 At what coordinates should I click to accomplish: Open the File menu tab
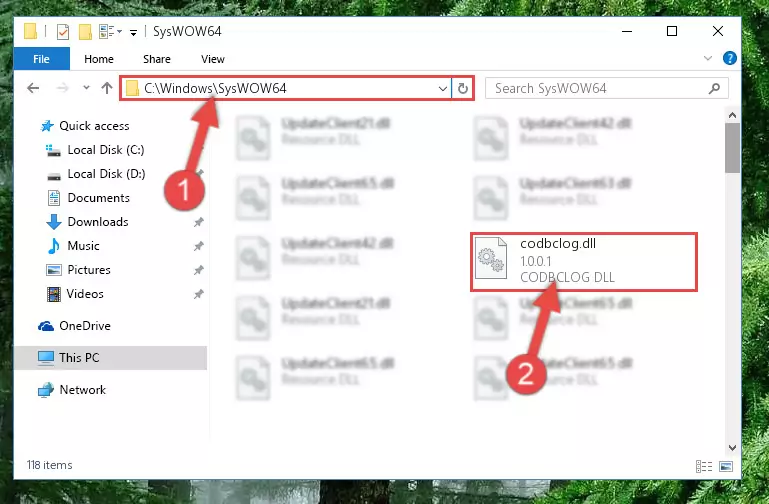point(42,59)
